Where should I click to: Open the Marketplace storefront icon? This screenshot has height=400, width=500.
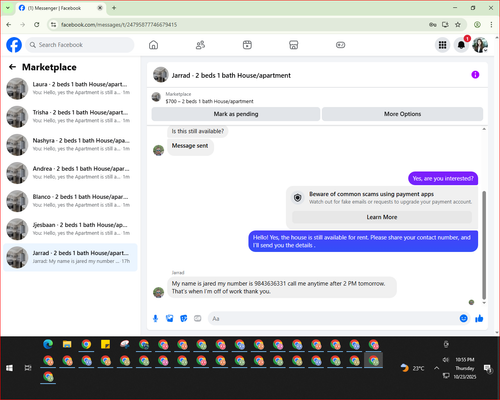tap(293, 45)
